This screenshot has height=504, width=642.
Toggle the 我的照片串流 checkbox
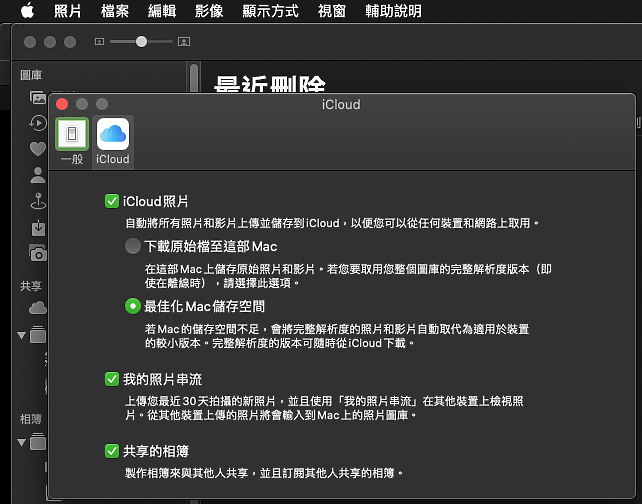point(112,379)
